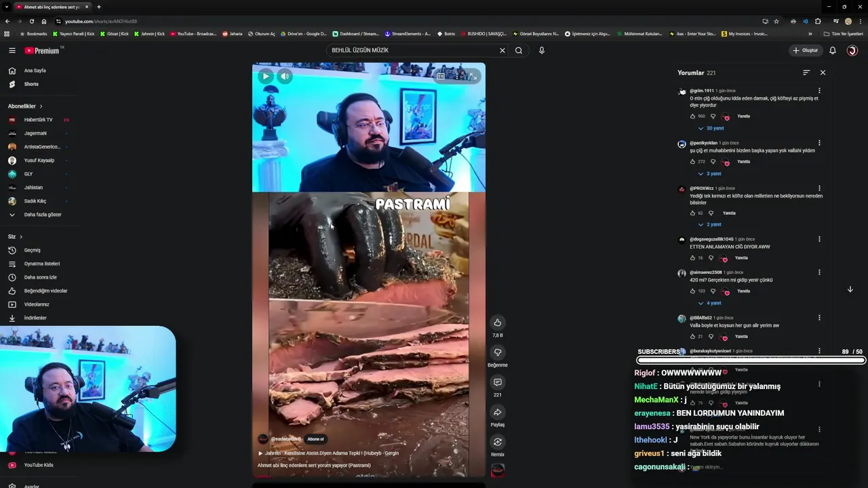The width and height of the screenshot is (868, 488).
Task: Open YouTube Kids in the sidebar
Action: [39, 465]
